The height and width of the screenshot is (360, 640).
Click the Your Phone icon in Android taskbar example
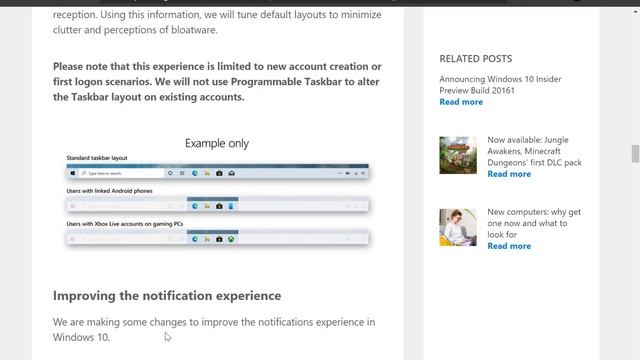point(231,206)
